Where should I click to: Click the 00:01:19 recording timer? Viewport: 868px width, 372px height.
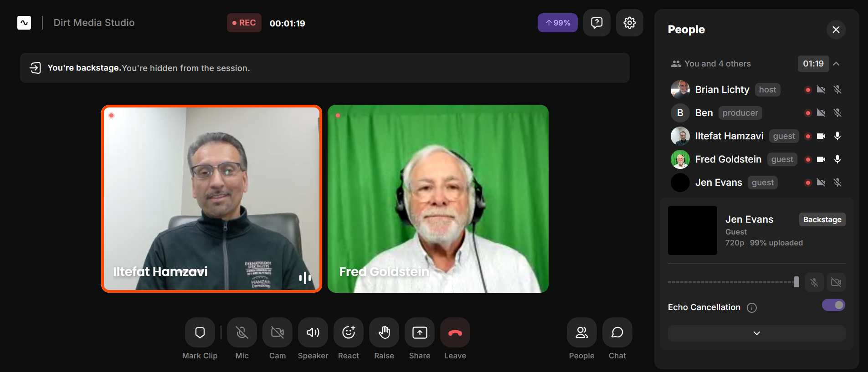(x=288, y=23)
